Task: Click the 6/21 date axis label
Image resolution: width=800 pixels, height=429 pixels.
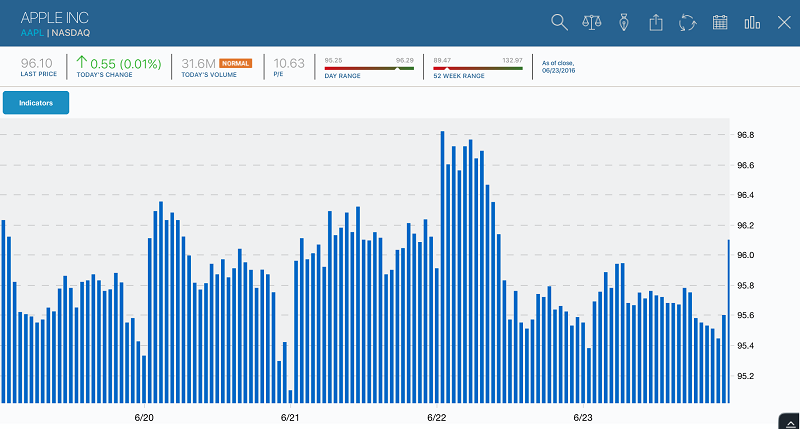Action: point(290,417)
